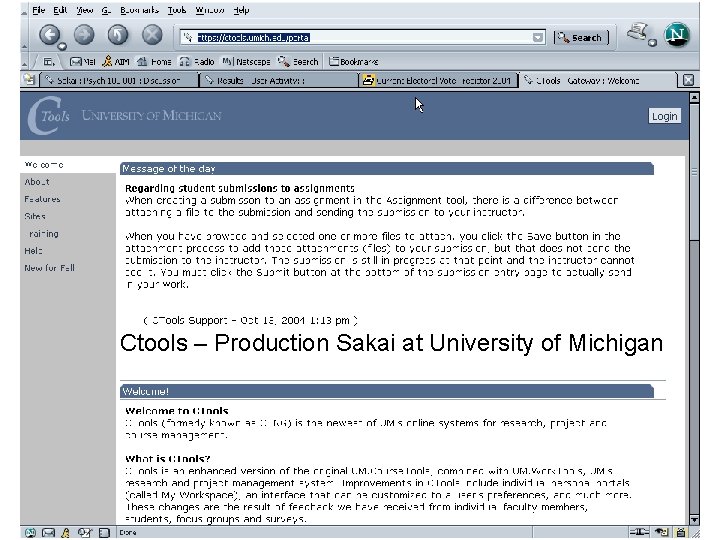
Task: Open the Mail toolbar shortcut
Action: [83, 62]
